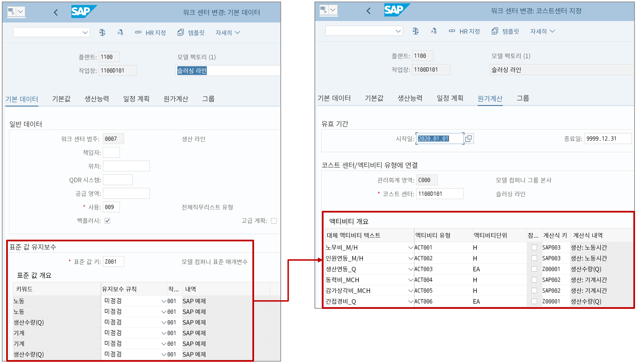637x364 pixels.
Task: Click the session menu icon in left window
Action: tap(11, 11)
